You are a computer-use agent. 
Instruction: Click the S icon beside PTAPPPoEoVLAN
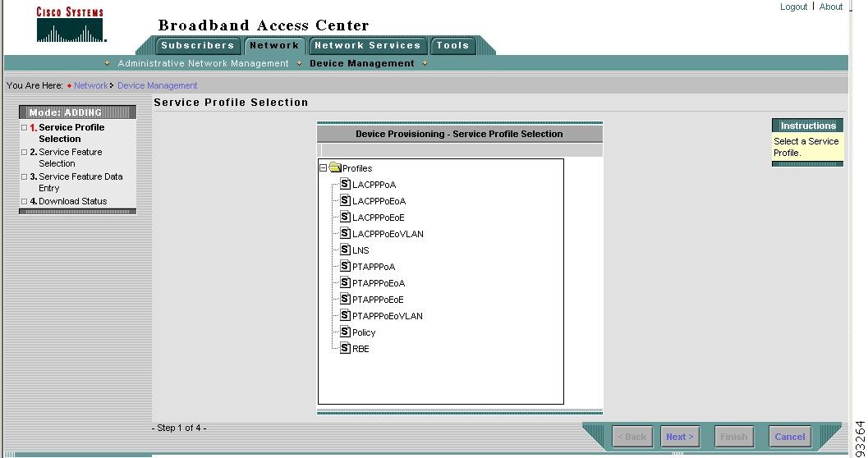coord(345,315)
